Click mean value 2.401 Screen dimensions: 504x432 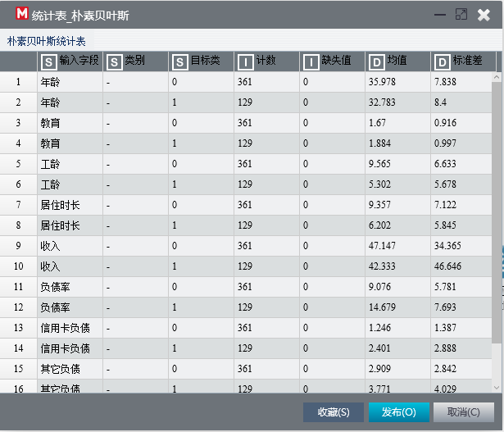(379, 348)
